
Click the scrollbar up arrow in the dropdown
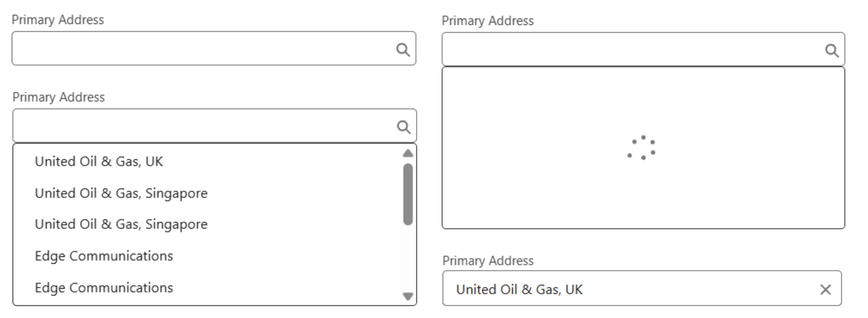click(x=407, y=153)
